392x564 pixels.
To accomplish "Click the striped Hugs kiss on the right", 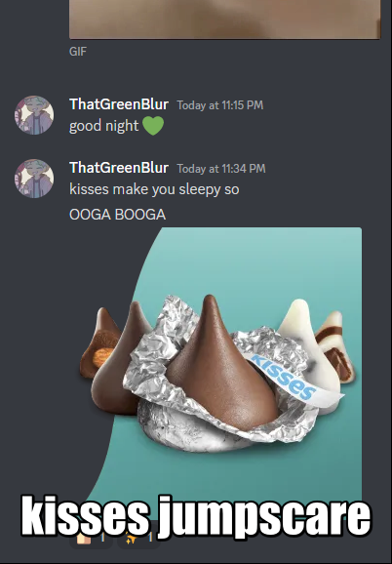I will coord(336,346).
